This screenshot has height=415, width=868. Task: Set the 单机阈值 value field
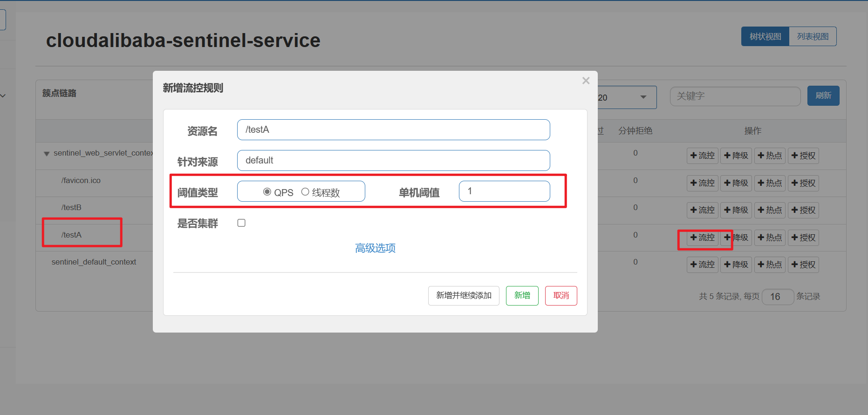tap(505, 191)
